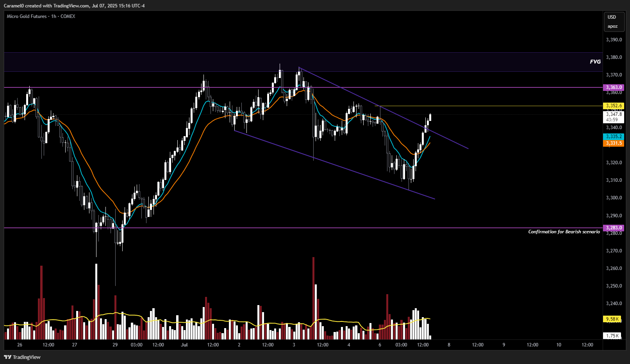Click the 27 date on time axis
Screen dimensions: 630x364
coord(75,345)
